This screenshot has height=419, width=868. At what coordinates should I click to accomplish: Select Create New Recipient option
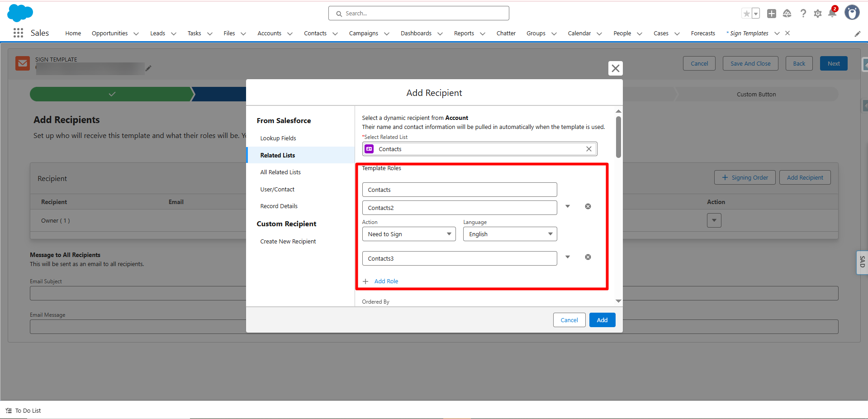[288, 242]
